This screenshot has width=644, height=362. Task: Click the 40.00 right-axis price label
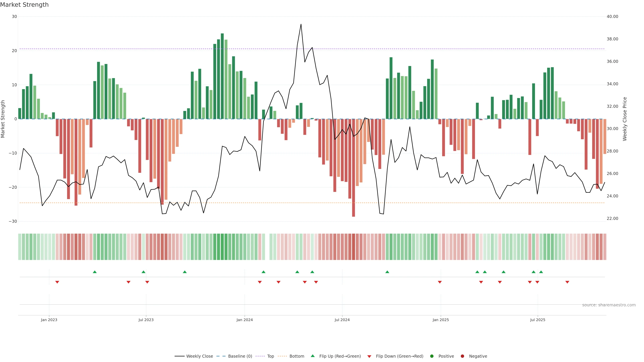pyautogui.click(x=612, y=16)
